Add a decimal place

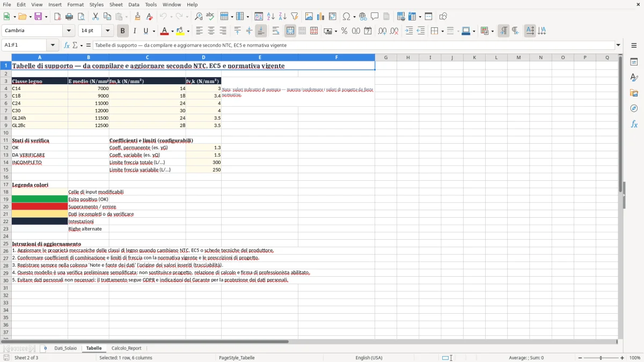pos(383,31)
